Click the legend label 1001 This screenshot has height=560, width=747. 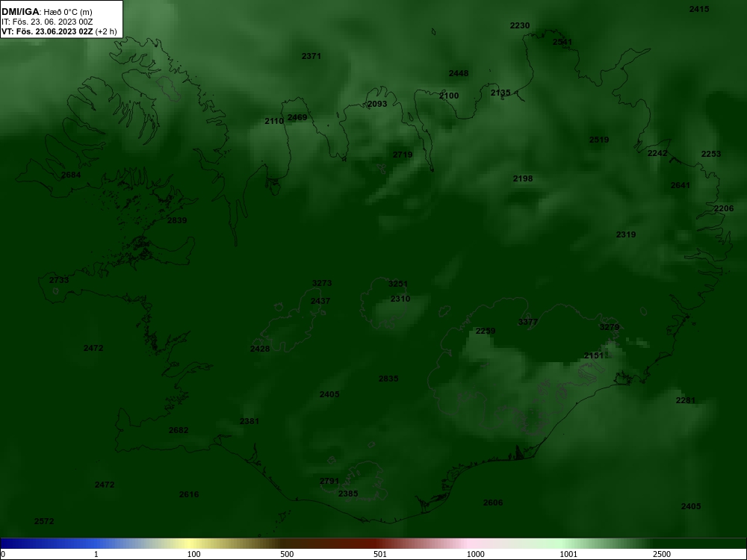(568, 554)
